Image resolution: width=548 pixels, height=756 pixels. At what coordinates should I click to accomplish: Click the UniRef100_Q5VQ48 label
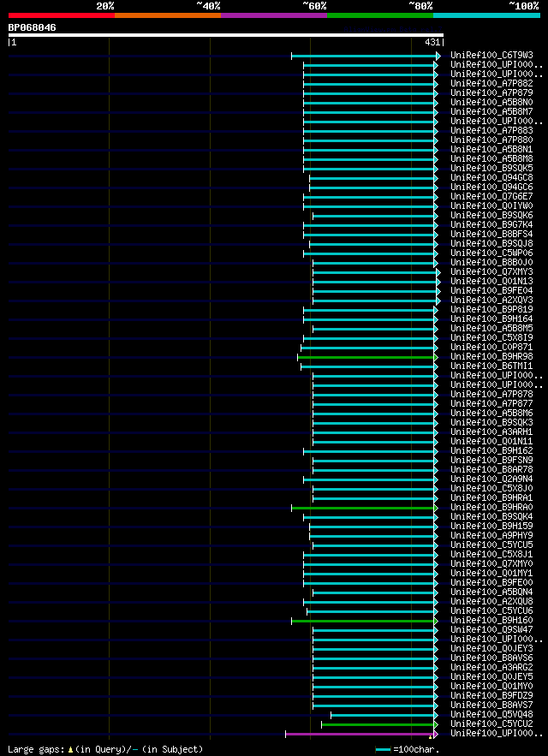pos(491,715)
